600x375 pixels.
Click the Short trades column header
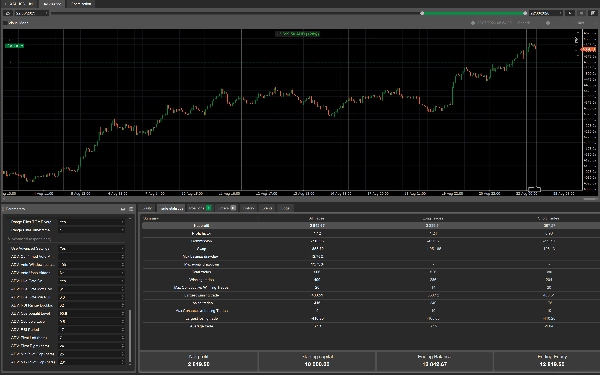point(549,218)
